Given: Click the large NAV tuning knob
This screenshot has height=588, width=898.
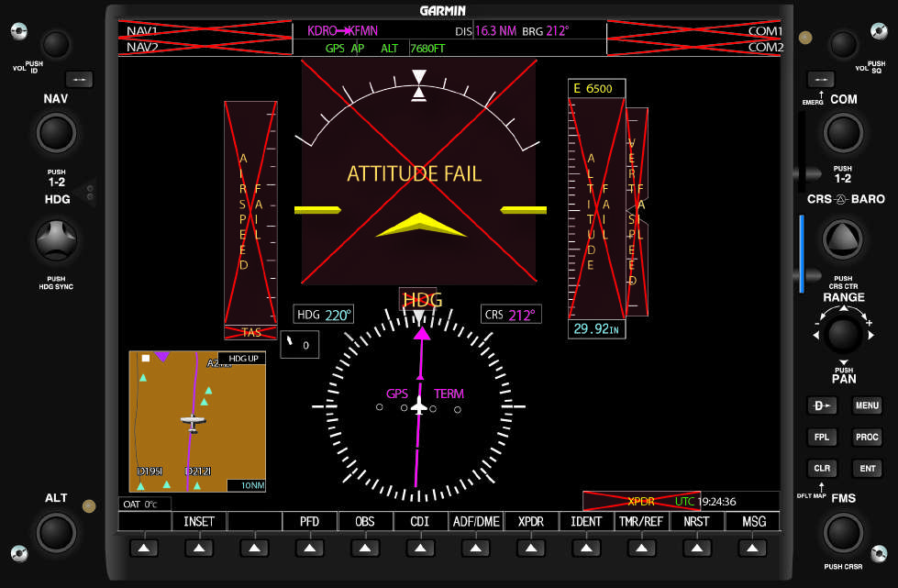Looking at the screenshot, I should pyautogui.click(x=56, y=133).
